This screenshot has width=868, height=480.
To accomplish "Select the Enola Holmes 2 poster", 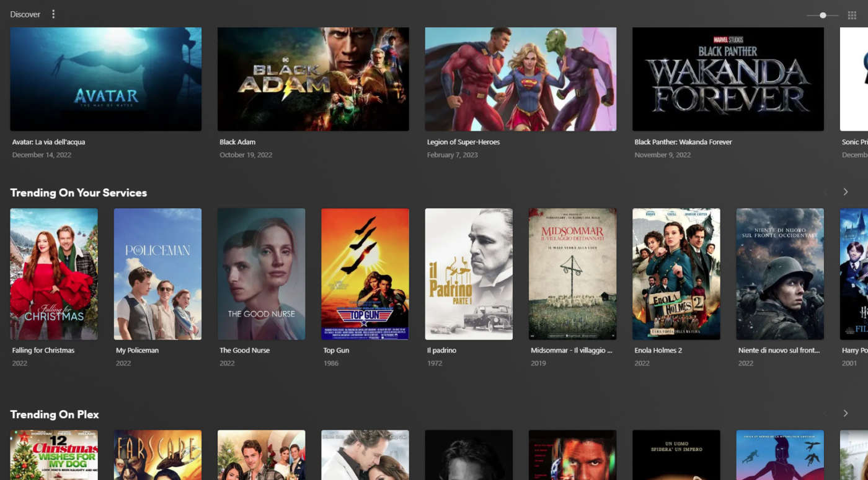I will pyautogui.click(x=676, y=274).
